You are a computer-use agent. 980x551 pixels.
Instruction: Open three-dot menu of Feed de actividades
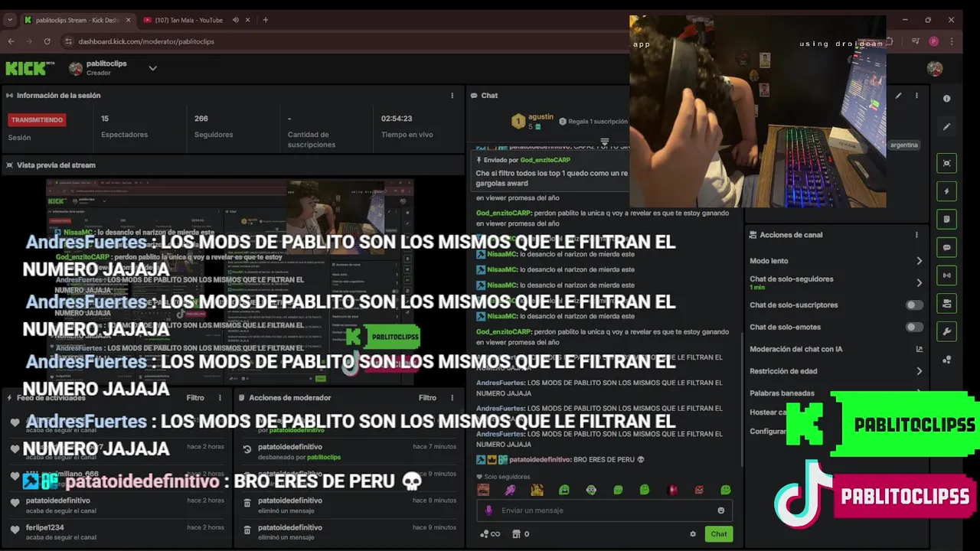click(220, 398)
